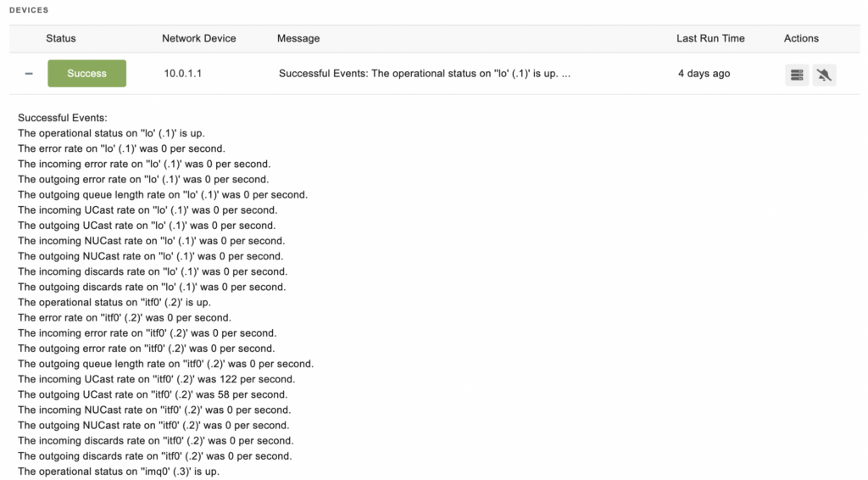Click the DEVICES section heading
The height and width of the screenshot is (480, 868).
(x=29, y=10)
